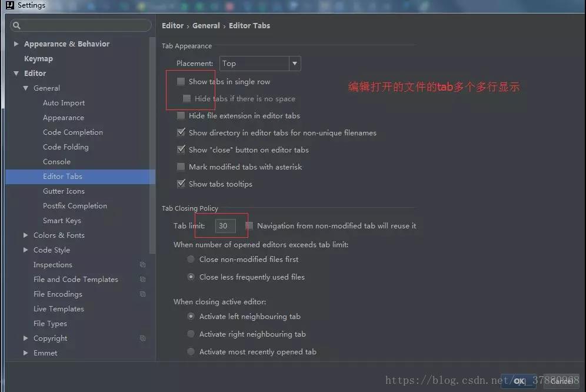Open Code Folding settings page
586x392 pixels.
coord(66,147)
